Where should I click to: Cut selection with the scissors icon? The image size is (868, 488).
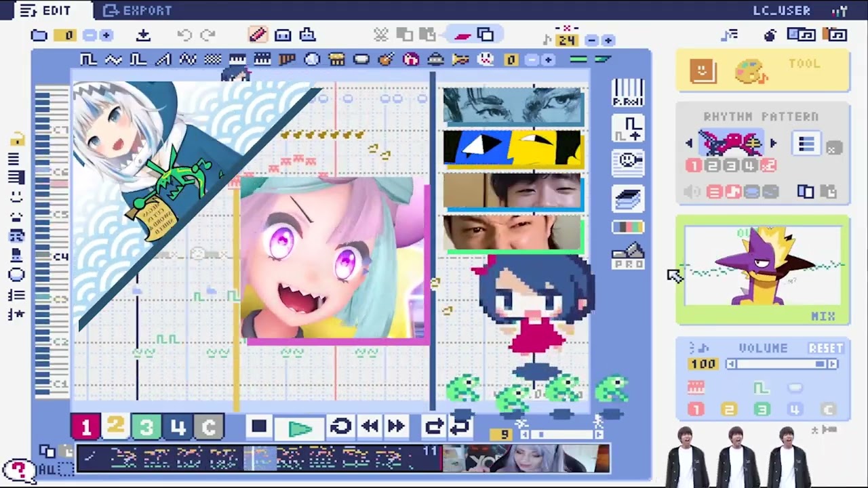(x=380, y=35)
